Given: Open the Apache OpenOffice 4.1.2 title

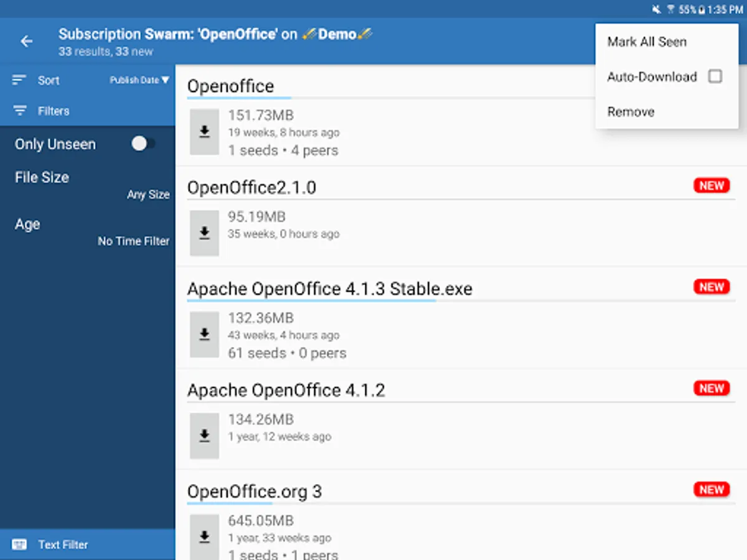Looking at the screenshot, I should pyautogui.click(x=286, y=391).
